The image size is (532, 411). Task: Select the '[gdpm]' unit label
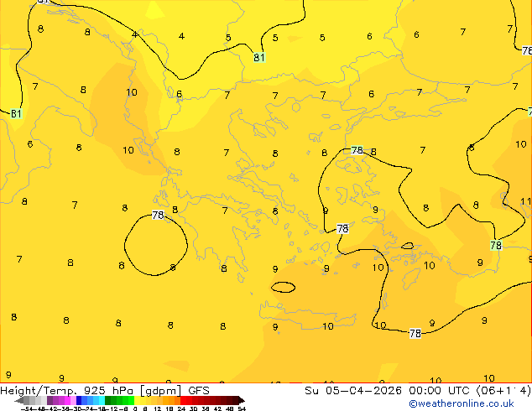(160, 391)
